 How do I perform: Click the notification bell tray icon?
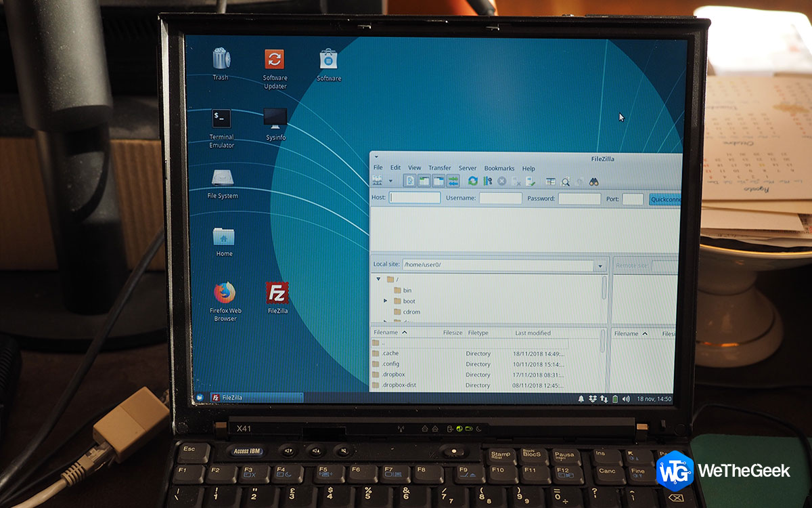581,399
